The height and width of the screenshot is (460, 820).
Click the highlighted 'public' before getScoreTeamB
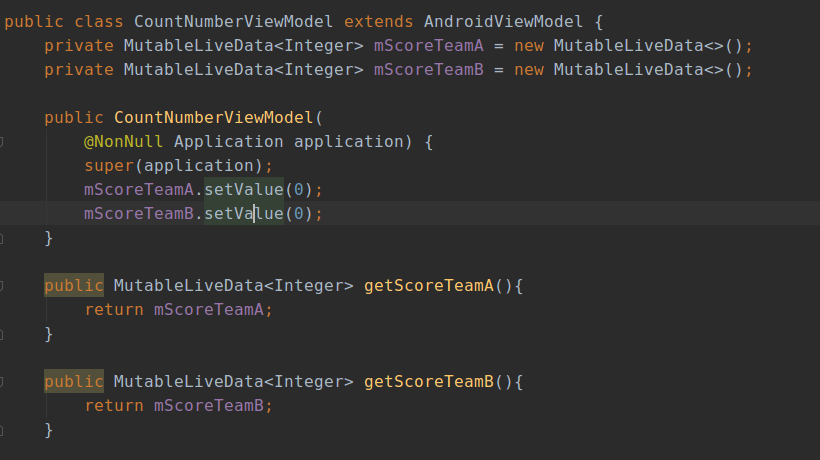[x=74, y=382]
